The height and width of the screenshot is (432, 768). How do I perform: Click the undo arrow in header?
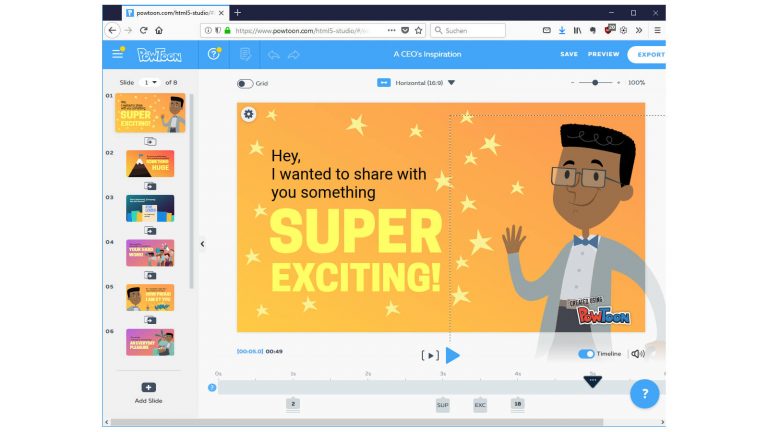click(273, 54)
